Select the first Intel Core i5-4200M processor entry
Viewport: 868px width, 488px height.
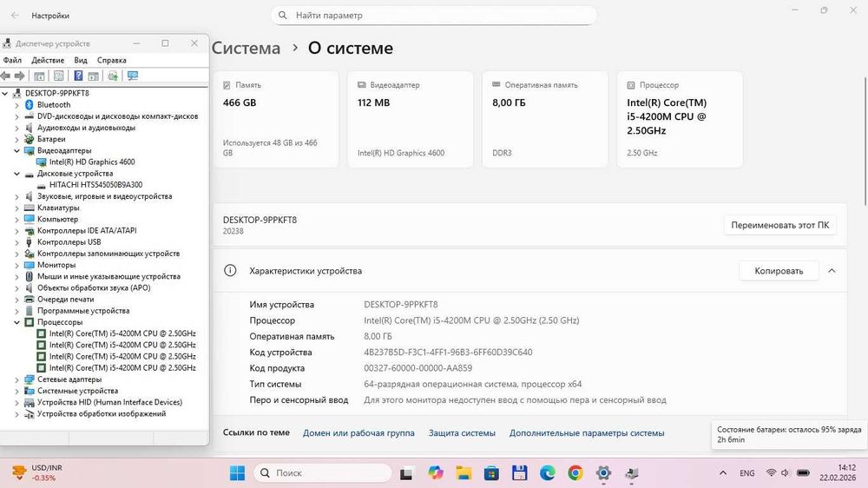[122, 333]
